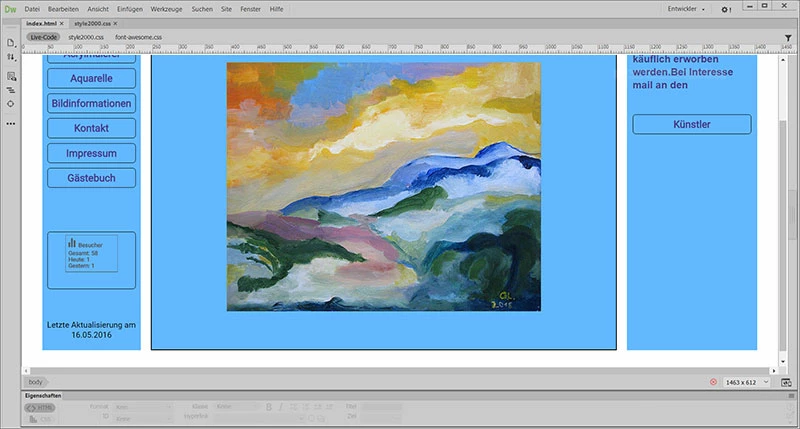Screen dimensions: 800x429
Task: Click scroll down arrow of page view
Action: [783, 361]
